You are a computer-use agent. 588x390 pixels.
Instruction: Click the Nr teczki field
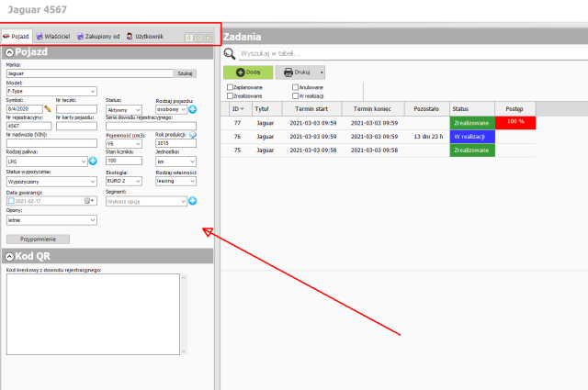76,109
